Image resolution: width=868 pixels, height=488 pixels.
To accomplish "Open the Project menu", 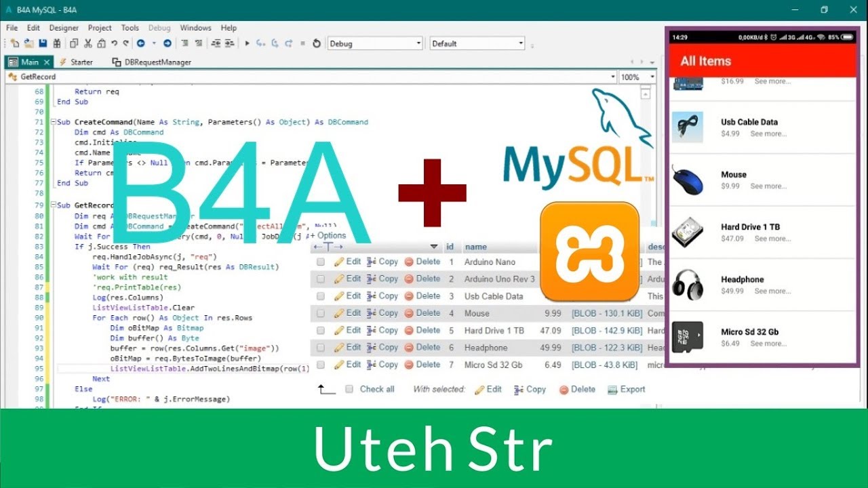I will click(100, 28).
